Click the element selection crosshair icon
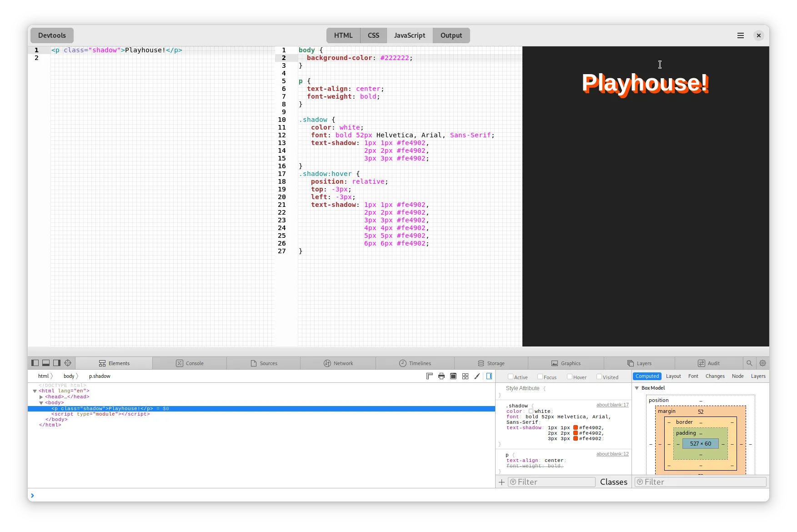 [68, 363]
